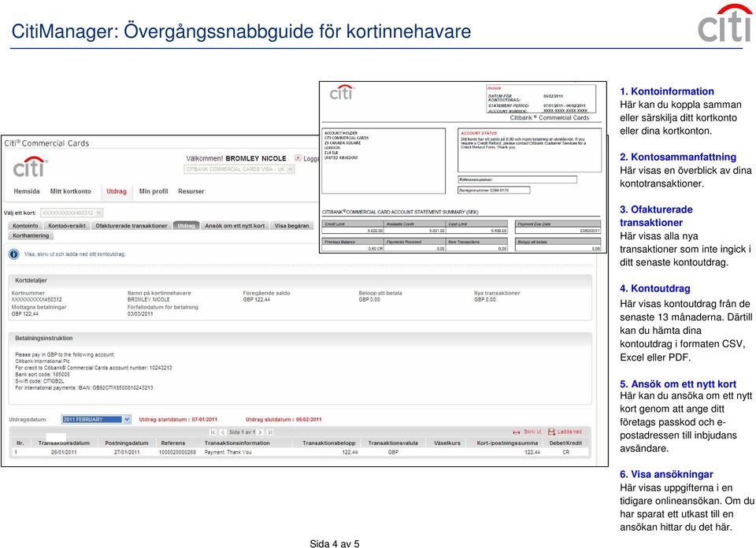Go to first page pagination icon
Screen dimensions: 756x548
(x=213, y=432)
